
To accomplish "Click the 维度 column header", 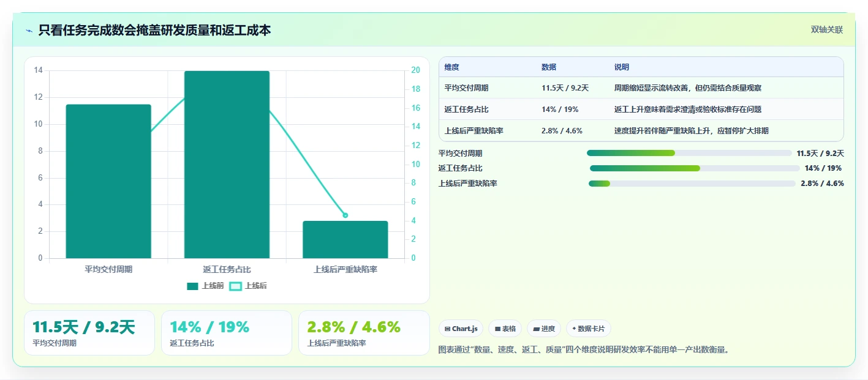I will click(452, 67).
